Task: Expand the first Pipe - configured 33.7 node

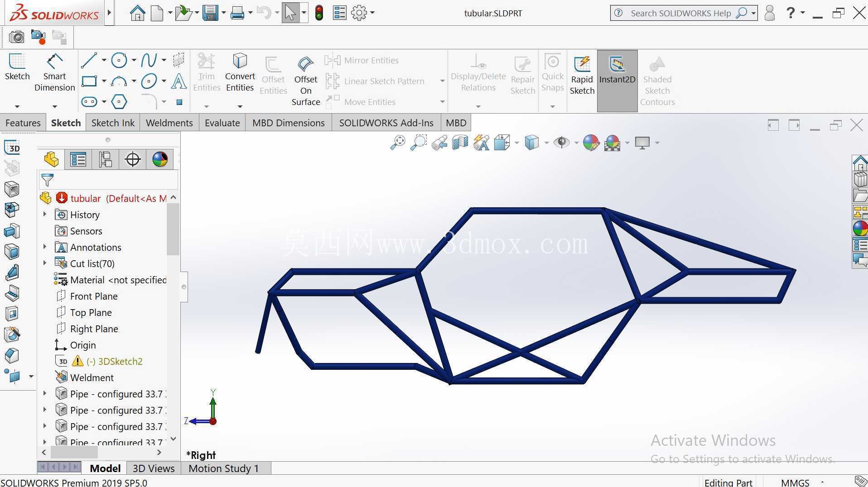Action: pyautogui.click(x=44, y=393)
